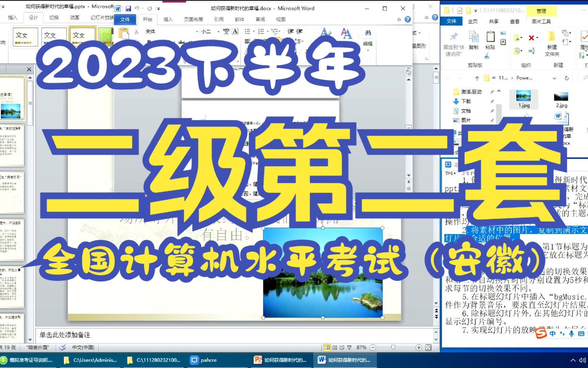Toggle Sogou IME Chinese/English mode
Viewport: 588px width, 368px height.
[x=553, y=334]
